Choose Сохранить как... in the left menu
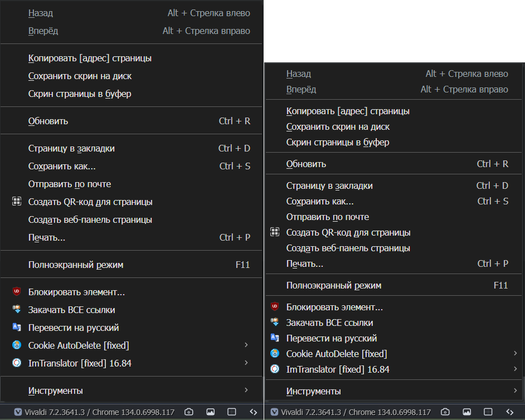525x420 pixels. tap(132, 166)
